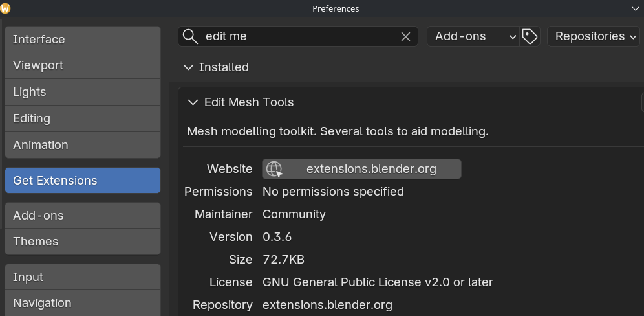The height and width of the screenshot is (316, 644).
Task: Open the Viewport preferences tab
Action: 83,65
